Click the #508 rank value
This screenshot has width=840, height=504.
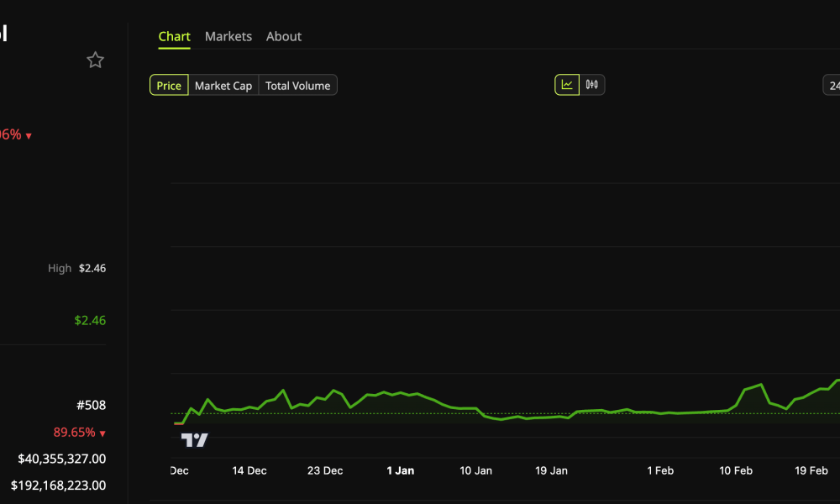click(91, 405)
